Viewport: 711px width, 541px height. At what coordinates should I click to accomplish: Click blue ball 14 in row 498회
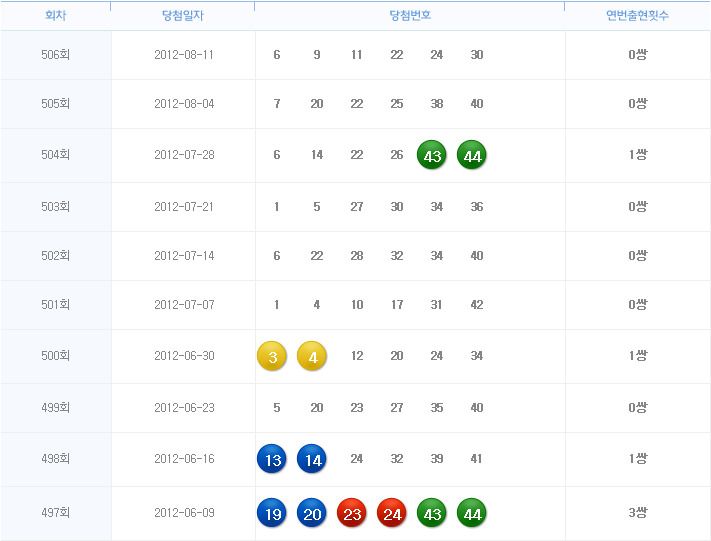[x=312, y=459]
